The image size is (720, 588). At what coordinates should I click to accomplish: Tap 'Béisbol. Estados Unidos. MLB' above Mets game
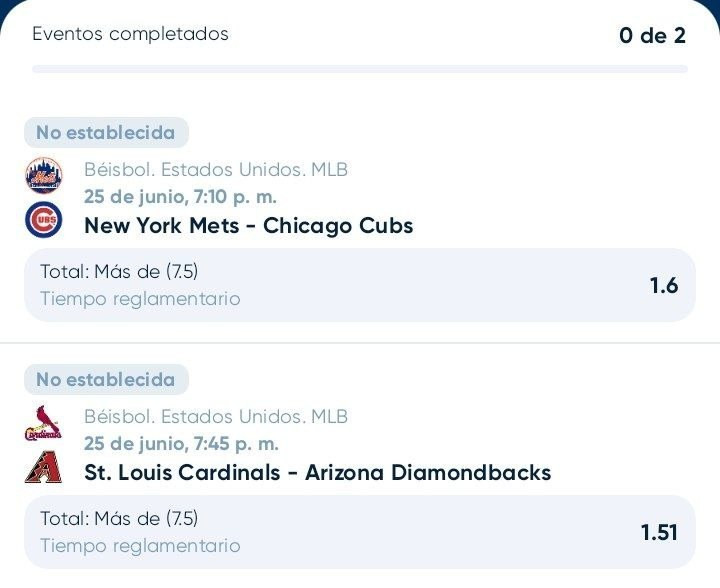pyautogui.click(x=216, y=170)
